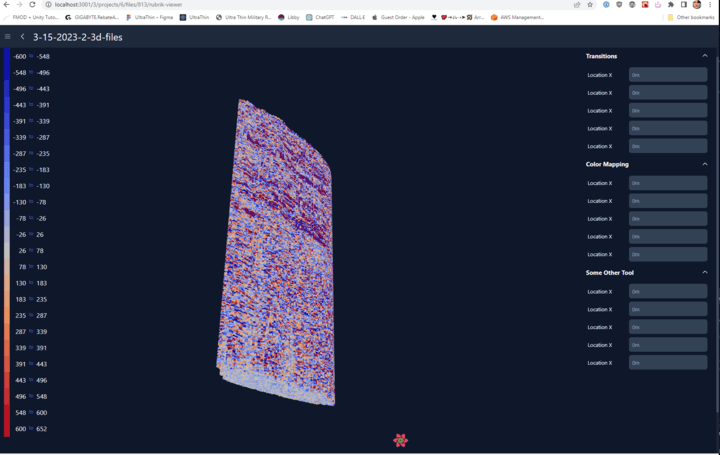
Task: Bookmark this page with the star icon
Action: 590,5
